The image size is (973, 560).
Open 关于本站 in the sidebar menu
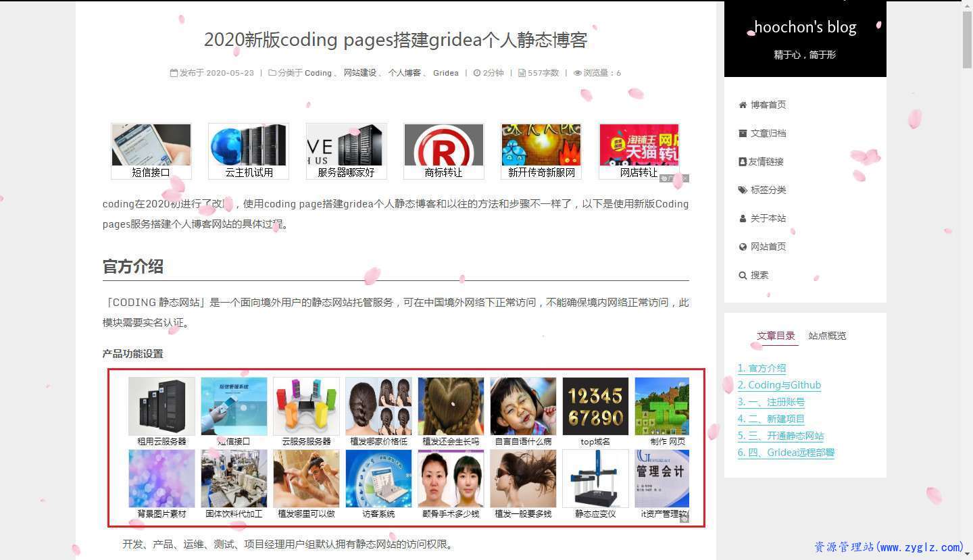768,218
